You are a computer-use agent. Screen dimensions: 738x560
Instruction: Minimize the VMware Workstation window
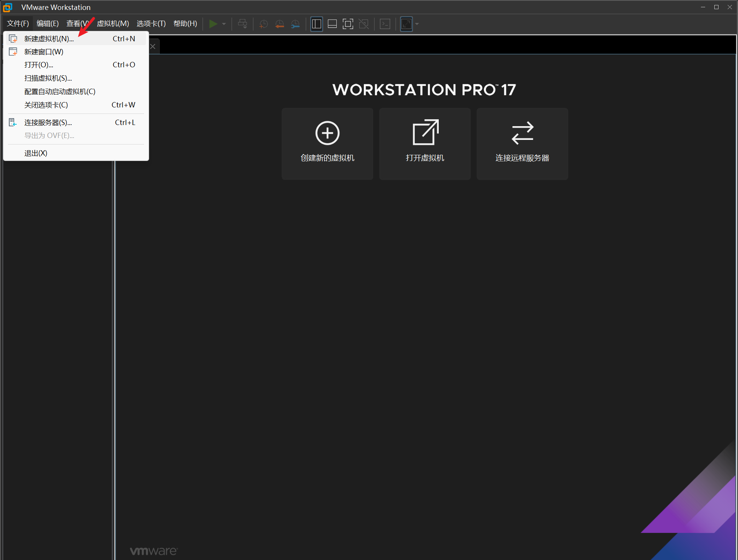pos(703,7)
